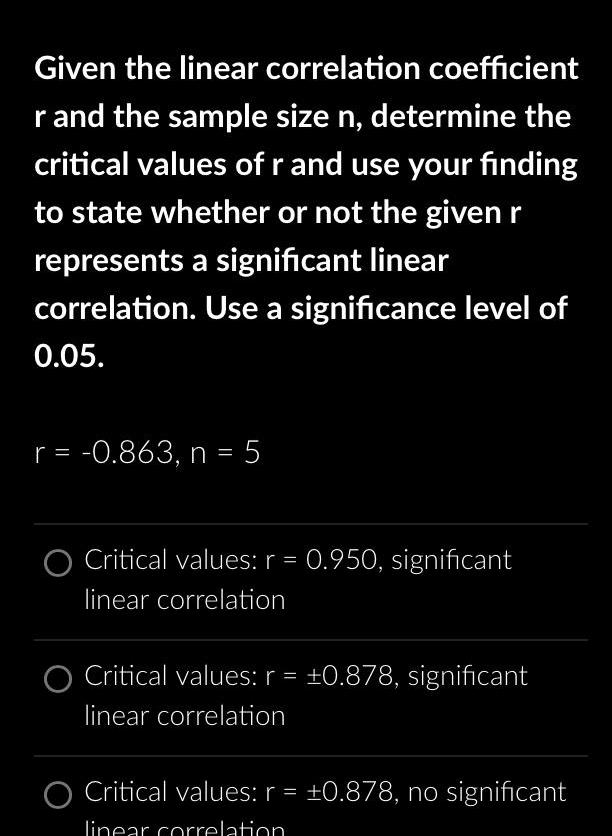The width and height of the screenshot is (612, 836).
Task: Select the radio button for ±0.878 significant correlation
Action: tap(57, 680)
